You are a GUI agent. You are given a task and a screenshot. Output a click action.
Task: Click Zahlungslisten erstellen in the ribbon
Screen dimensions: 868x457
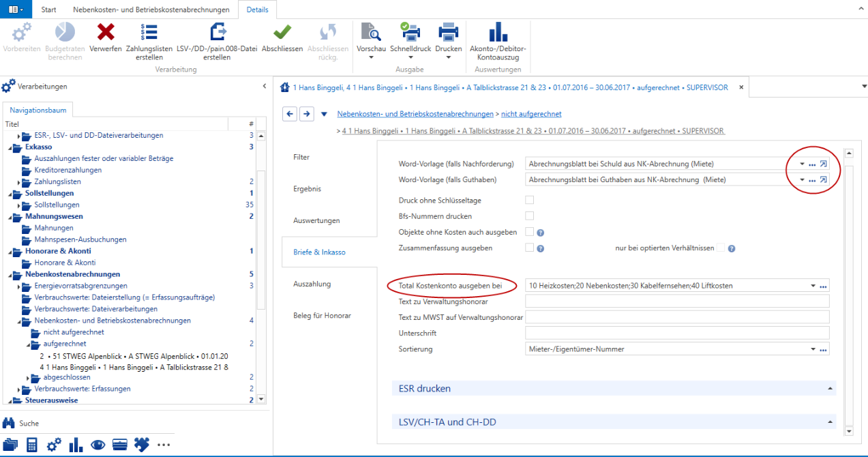tap(149, 41)
